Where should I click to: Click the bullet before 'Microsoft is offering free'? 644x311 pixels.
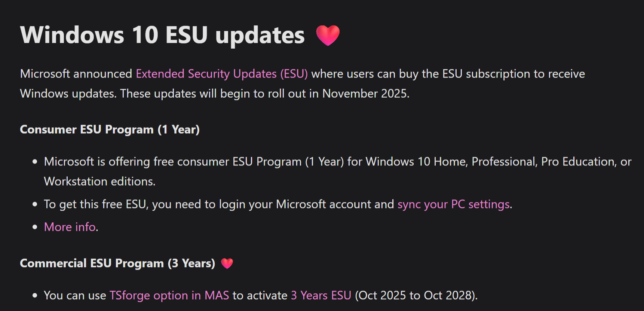point(35,162)
